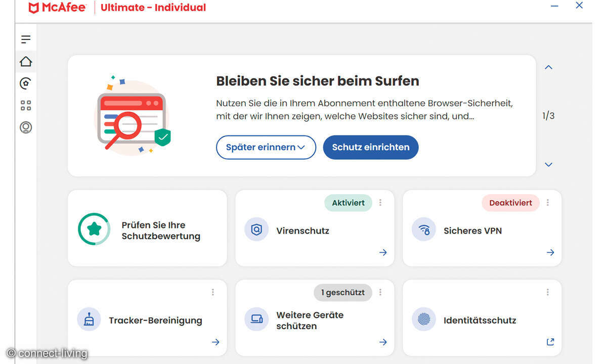Open protection score sidebar icon
The width and height of the screenshot is (607, 364).
[26, 83]
